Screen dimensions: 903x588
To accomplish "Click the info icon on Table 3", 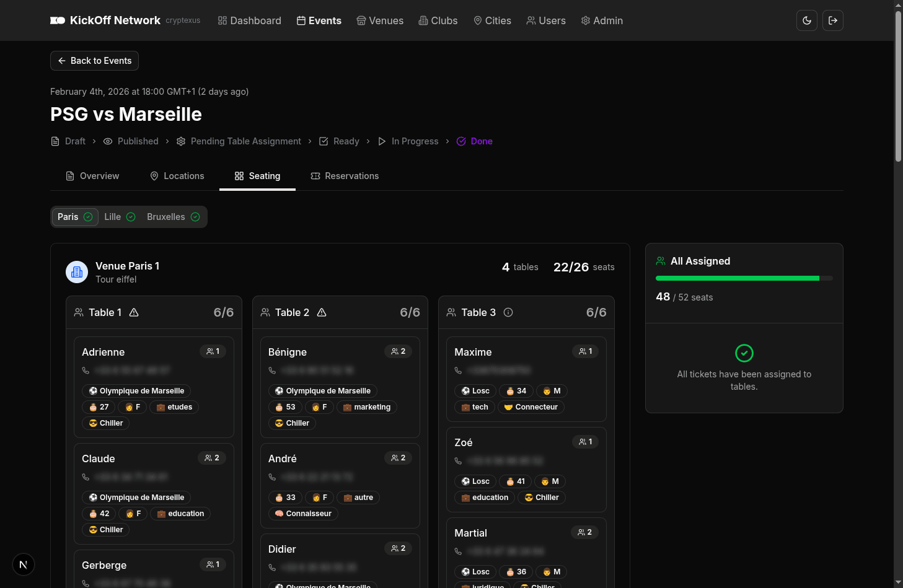I will coord(508,312).
